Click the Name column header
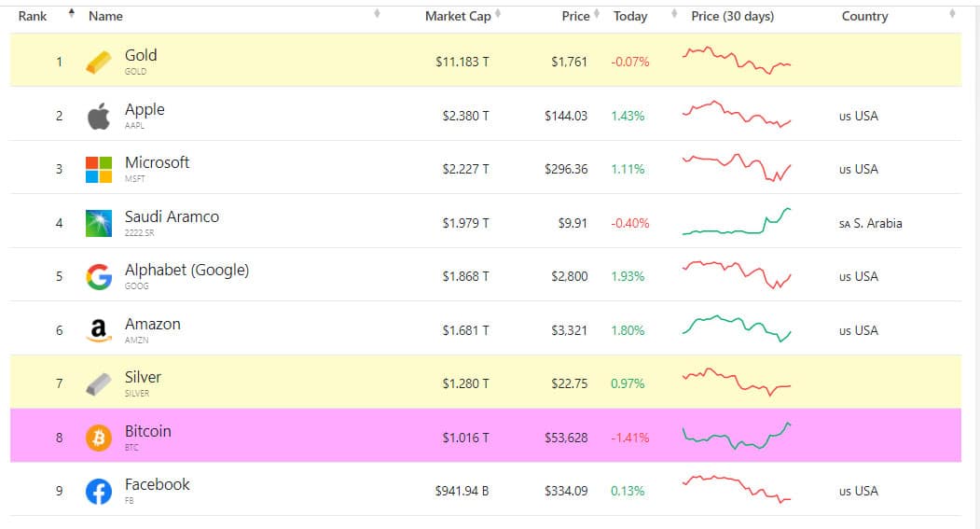The image size is (980, 529). tap(105, 16)
